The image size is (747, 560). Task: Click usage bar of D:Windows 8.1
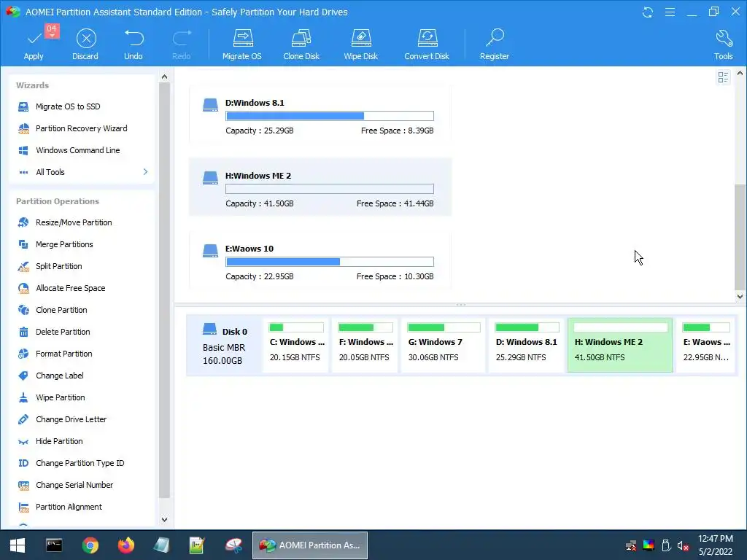(330, 116)
